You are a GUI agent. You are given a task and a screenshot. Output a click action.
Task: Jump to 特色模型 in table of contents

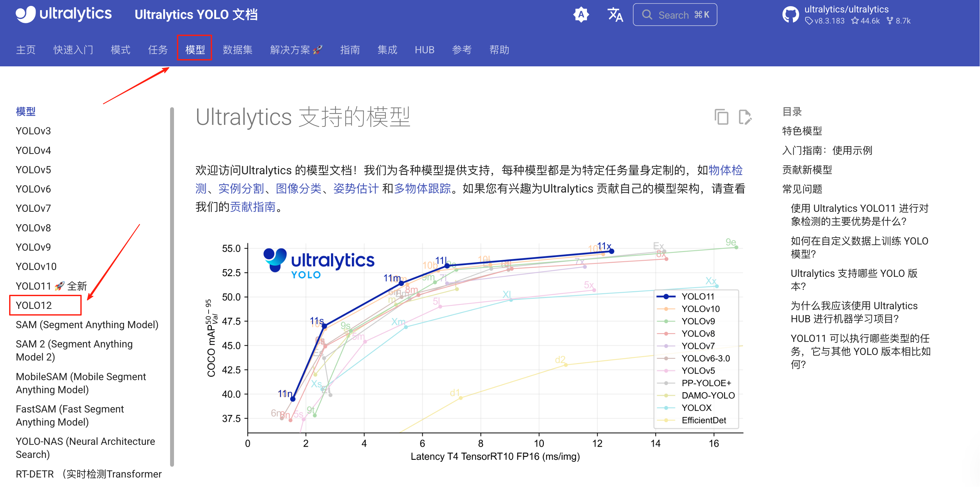(802, 131)
